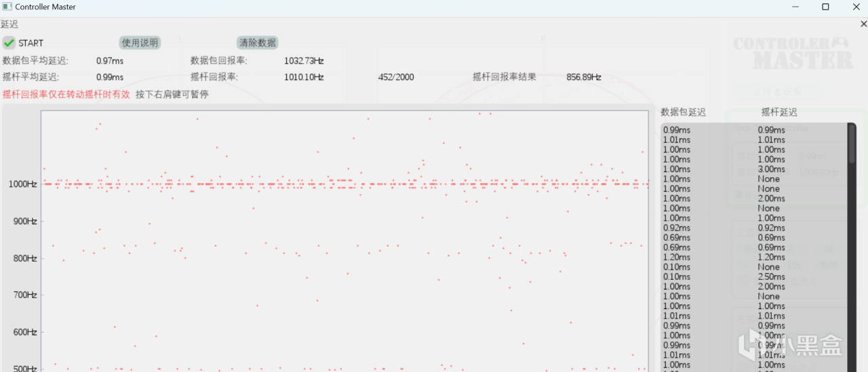Click the 数据包回报率 label

[x=219, y=61]
